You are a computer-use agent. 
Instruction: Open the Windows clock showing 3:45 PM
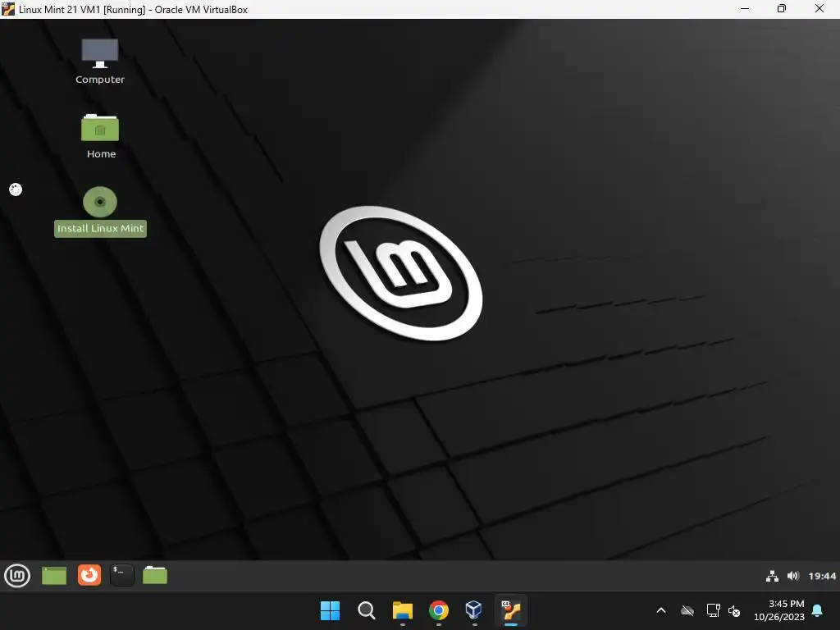pos(779,610)
